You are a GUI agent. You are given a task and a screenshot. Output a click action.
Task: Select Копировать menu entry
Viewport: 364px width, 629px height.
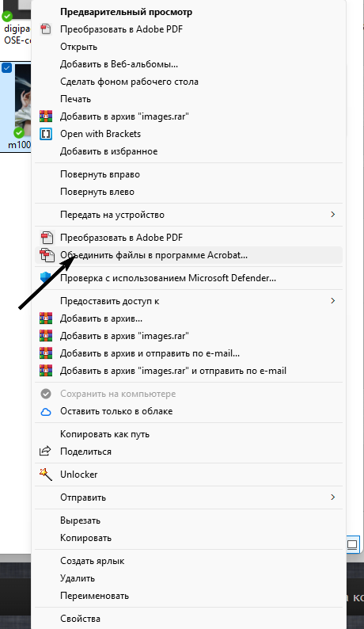click(x=189, y=538)
